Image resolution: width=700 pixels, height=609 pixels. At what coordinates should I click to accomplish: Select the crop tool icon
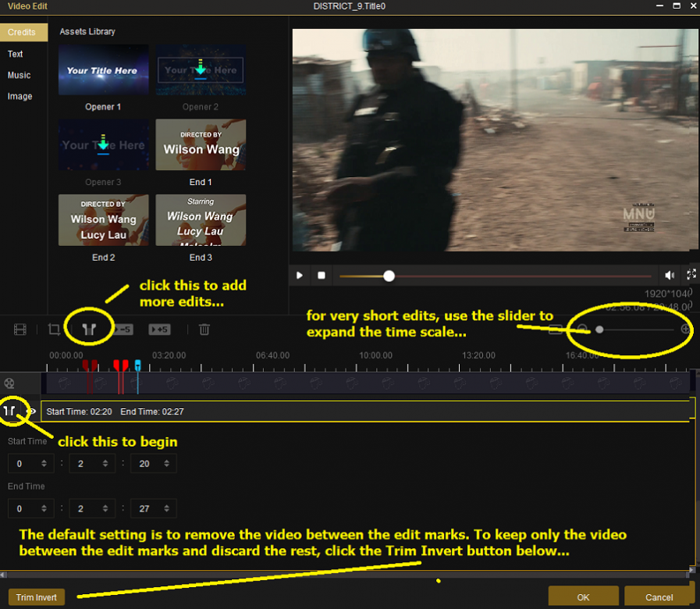(x=54, y=329)
